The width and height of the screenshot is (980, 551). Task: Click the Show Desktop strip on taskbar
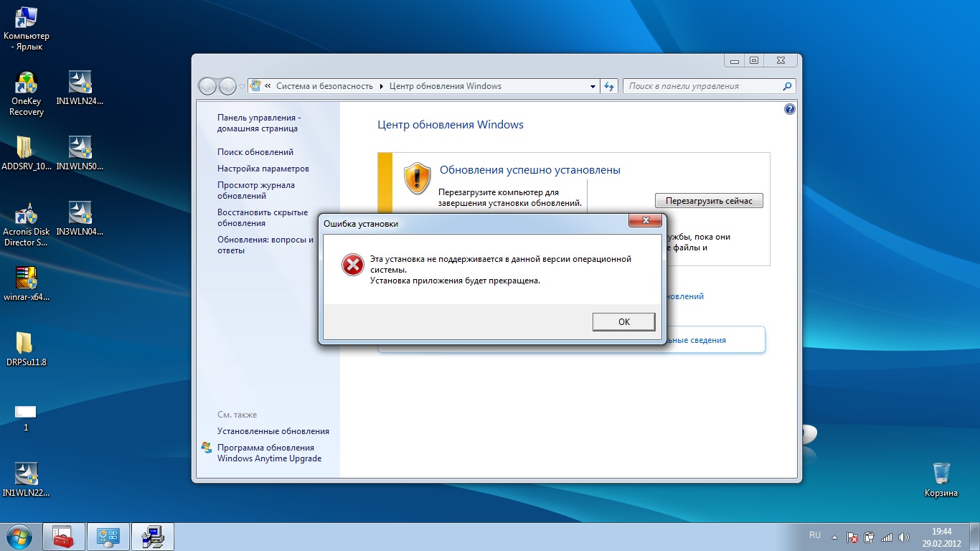975,537
